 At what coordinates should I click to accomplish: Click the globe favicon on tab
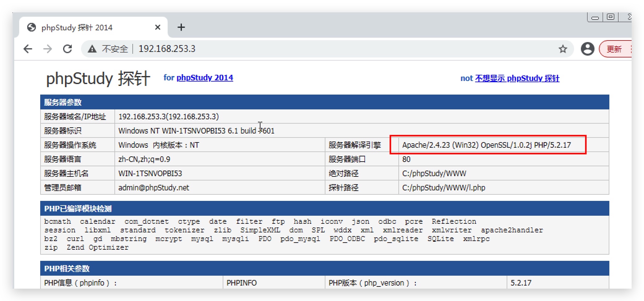point(32,28)
